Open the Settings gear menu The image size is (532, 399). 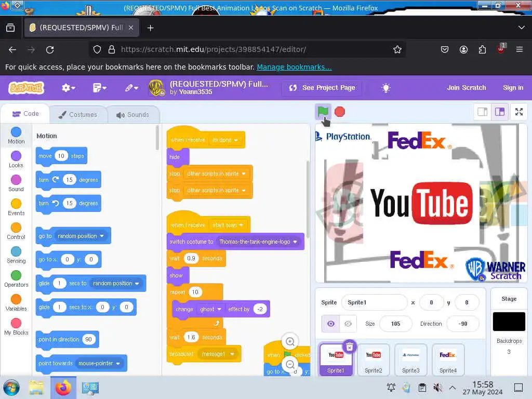[68, 88]
